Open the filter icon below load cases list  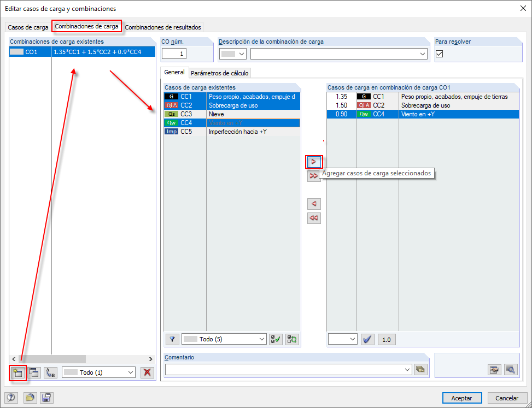pyautogui.click(x=172, y=339)
